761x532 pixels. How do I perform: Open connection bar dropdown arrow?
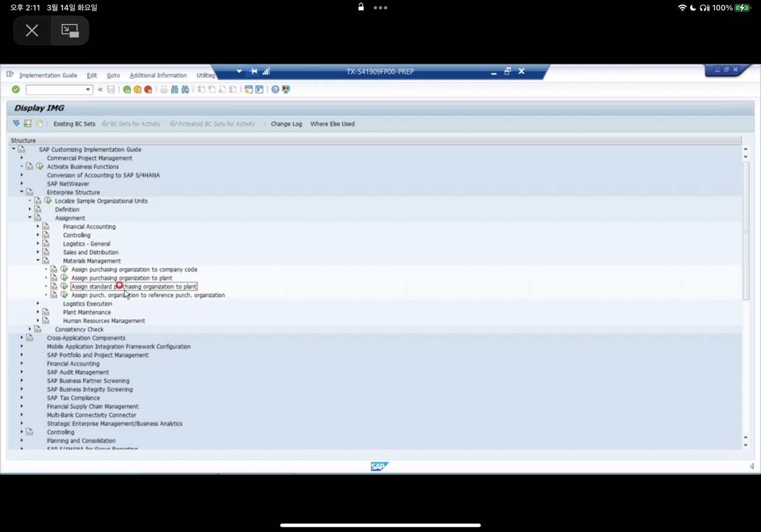coord(239,71)
